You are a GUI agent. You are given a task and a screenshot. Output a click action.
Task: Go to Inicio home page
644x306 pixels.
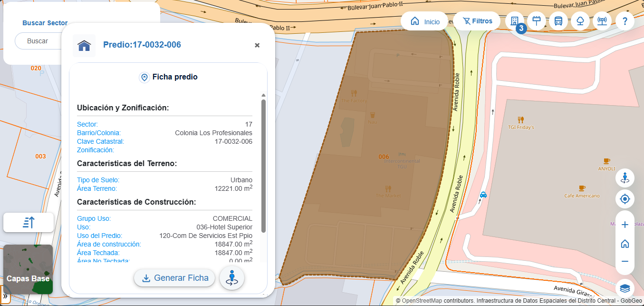tap(425, 21)
